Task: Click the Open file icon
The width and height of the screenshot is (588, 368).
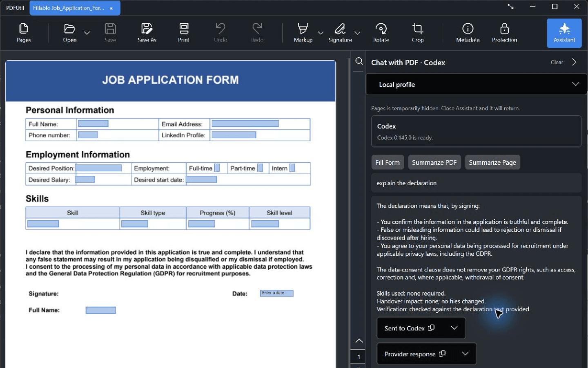Action: 70,33
